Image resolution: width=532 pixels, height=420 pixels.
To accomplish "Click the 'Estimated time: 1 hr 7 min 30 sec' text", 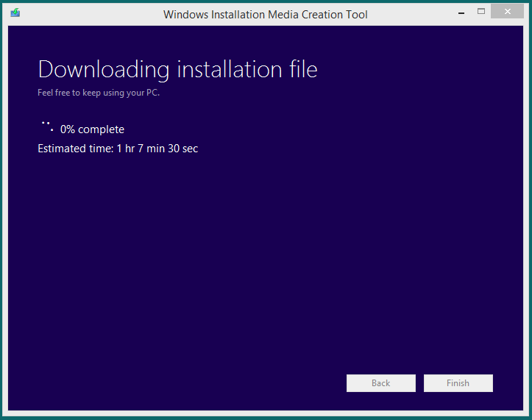I will pos(118,149).
